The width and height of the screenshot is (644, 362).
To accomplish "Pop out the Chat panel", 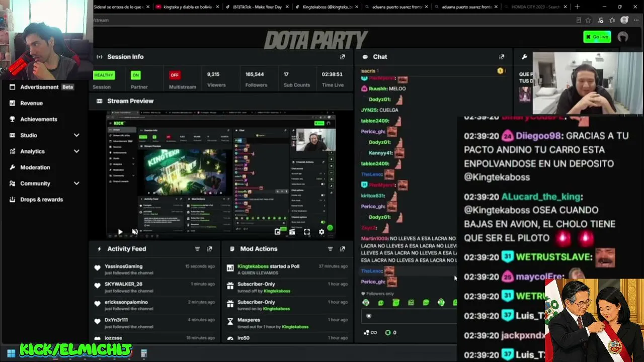I will click(501, 57).
